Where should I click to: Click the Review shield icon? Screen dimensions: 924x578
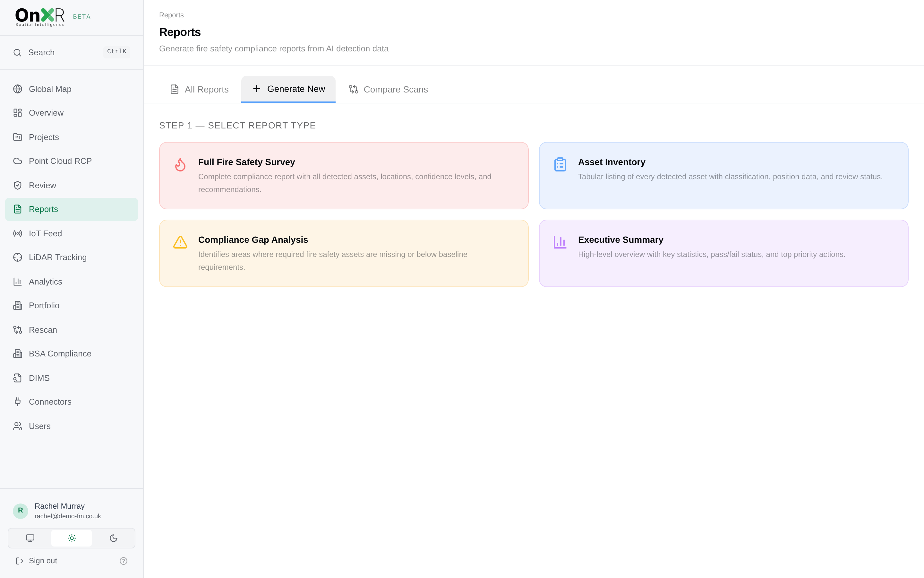[x=18, y=185]
